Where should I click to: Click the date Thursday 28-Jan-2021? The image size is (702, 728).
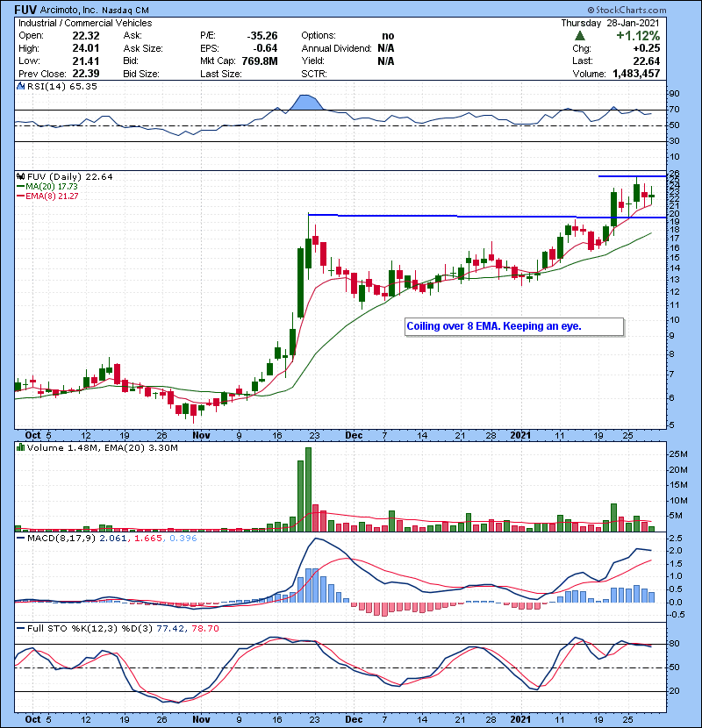click(x=610, y=23)
